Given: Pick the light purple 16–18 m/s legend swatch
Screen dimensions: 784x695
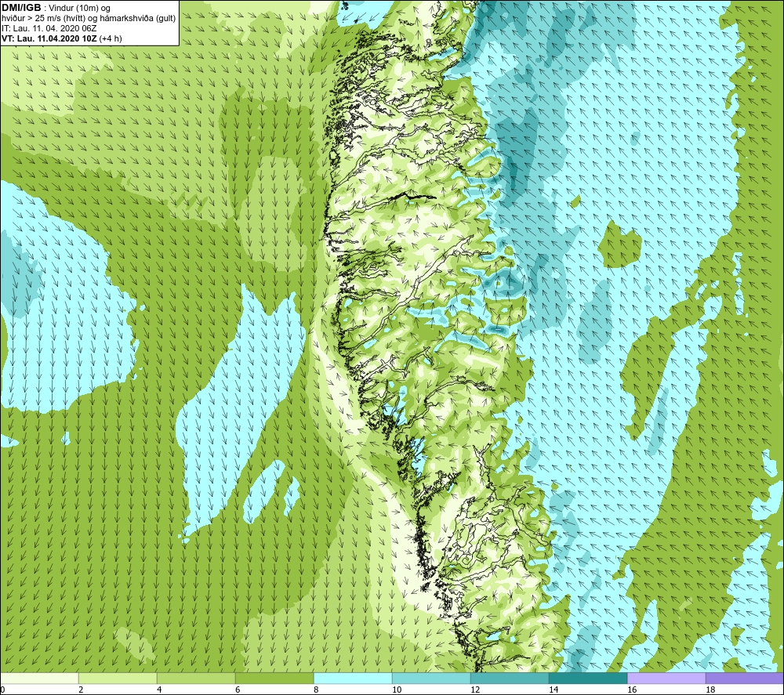Looking at the screenshot, I should (666, 678).
